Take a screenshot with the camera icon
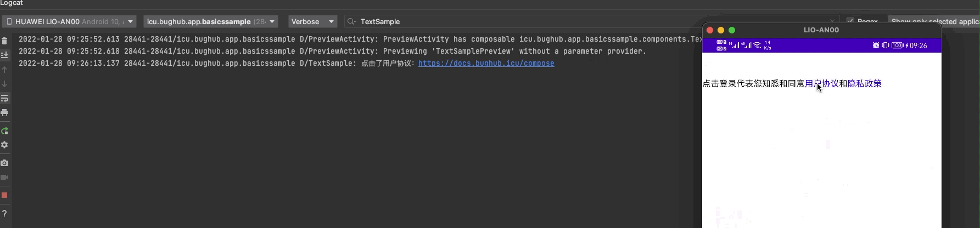The height and width of the screenshot is (228, 980). click(4, 163)
